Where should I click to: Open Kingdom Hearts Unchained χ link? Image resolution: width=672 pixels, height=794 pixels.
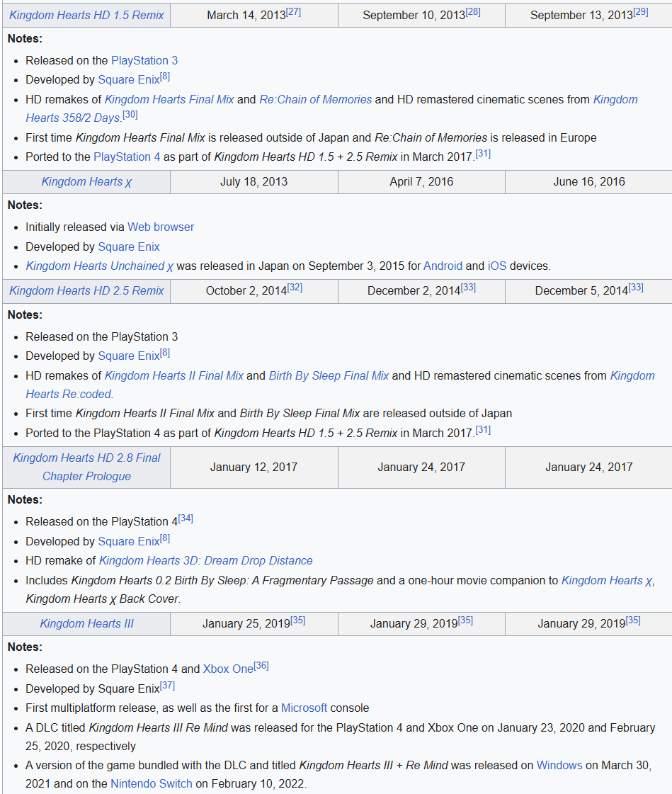(x=100, y=266)
